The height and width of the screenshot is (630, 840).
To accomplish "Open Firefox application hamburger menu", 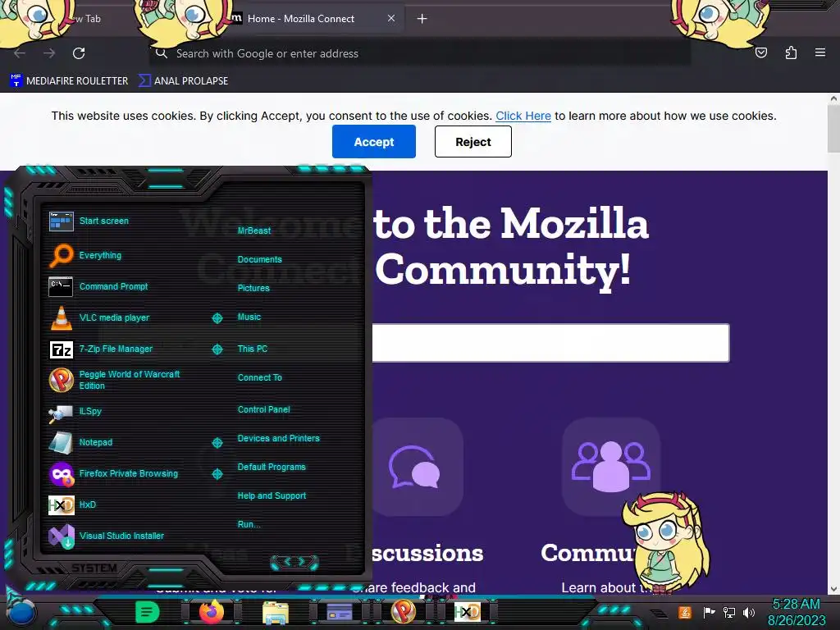I will (x=820, y=52).
